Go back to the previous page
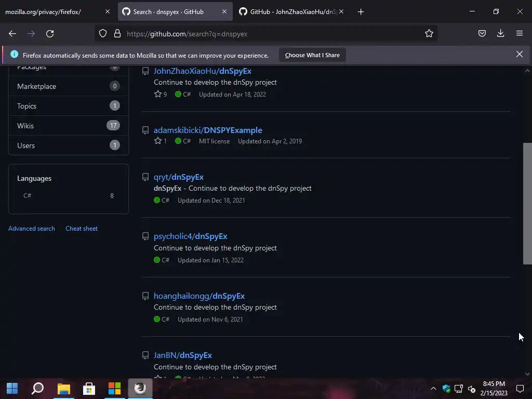This screenshot has width=532, height=399. point(12,34)
